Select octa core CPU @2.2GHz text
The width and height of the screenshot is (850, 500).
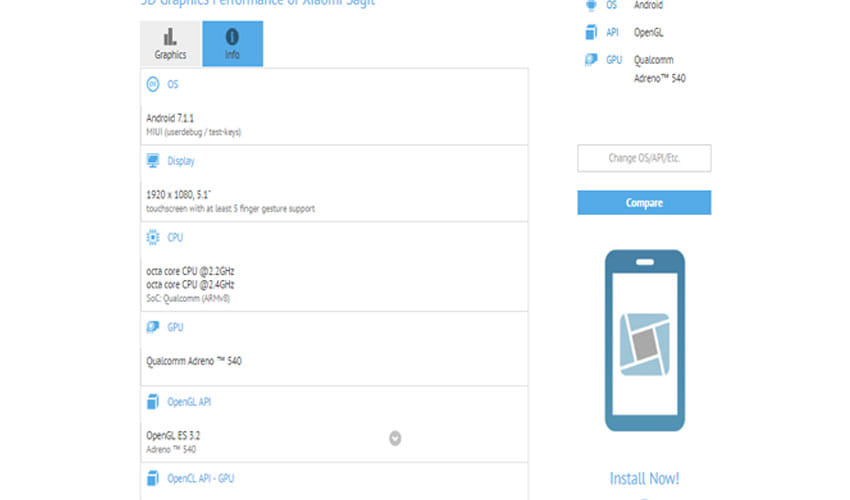click(190, 271)
